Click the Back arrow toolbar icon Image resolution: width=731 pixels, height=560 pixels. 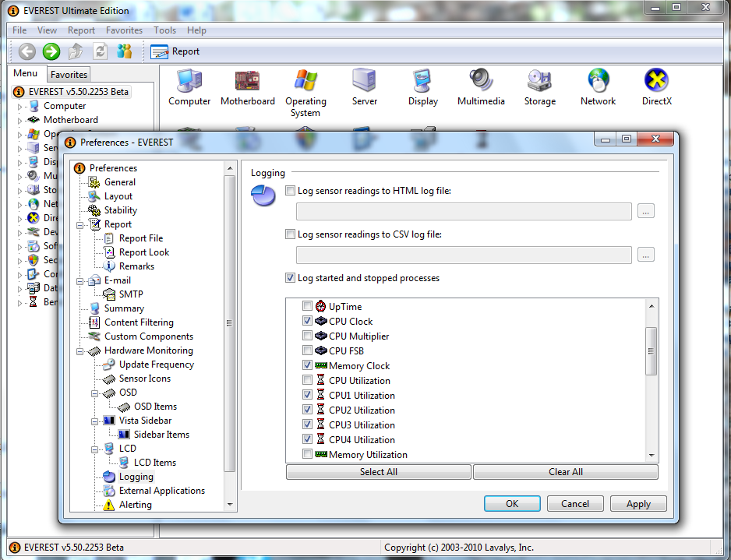tap(27, 51)
